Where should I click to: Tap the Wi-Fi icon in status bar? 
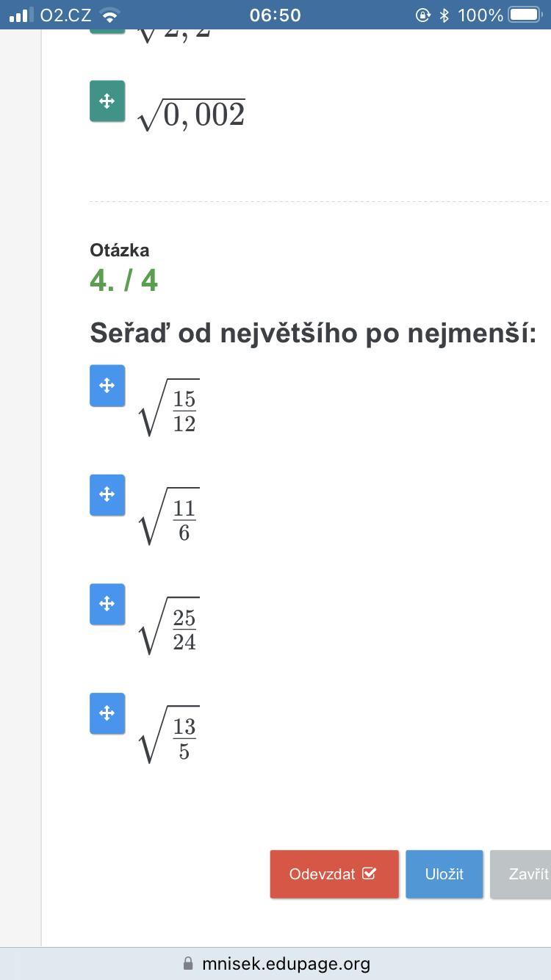(x=110, y=15)
